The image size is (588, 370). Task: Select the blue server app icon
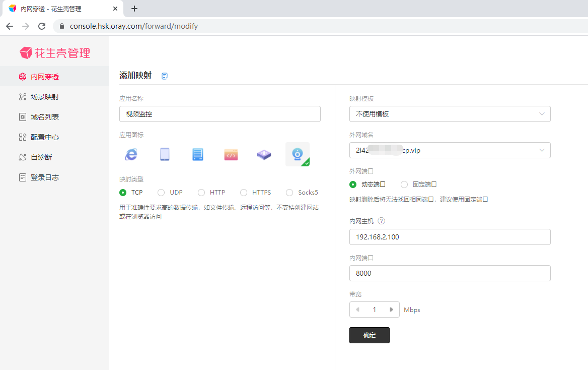click(x=198, y=154)
